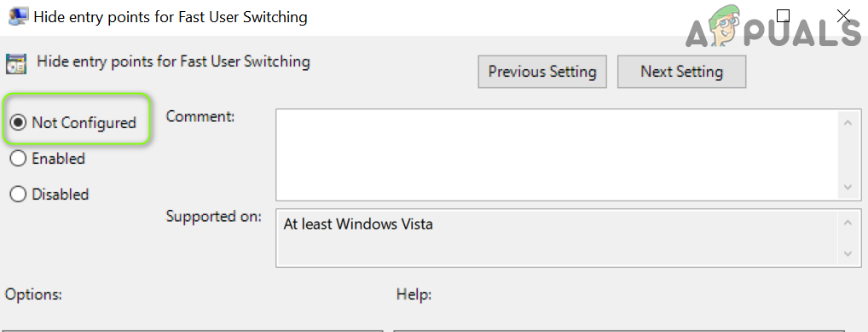
Task: Close the Fast User Switching dialog
Action: click(843, 15)
